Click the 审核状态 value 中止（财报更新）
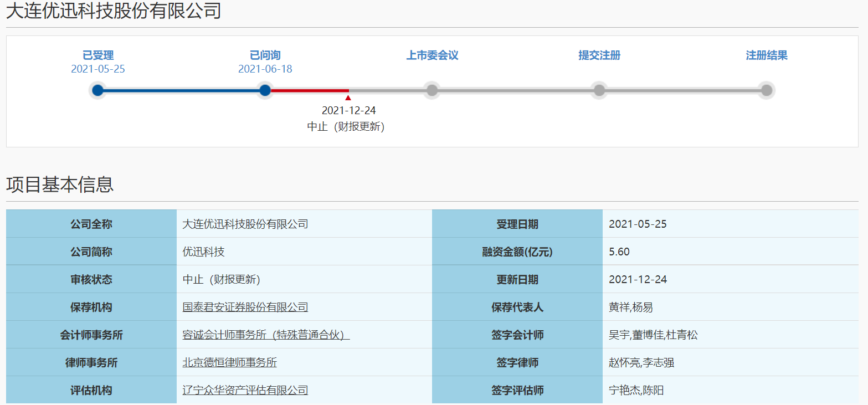This screenshot has height=405, width=868. click(x=222, y=279)
